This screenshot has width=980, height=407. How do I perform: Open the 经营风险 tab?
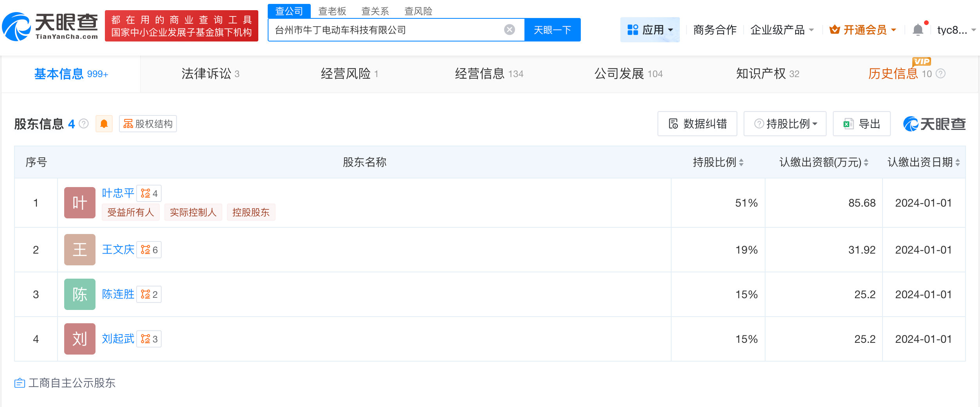pos(349,74)
